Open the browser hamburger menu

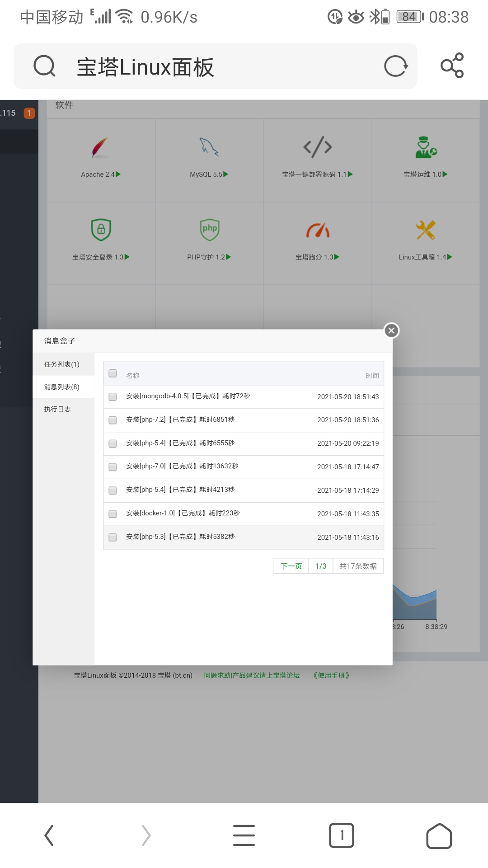(244, 835)
